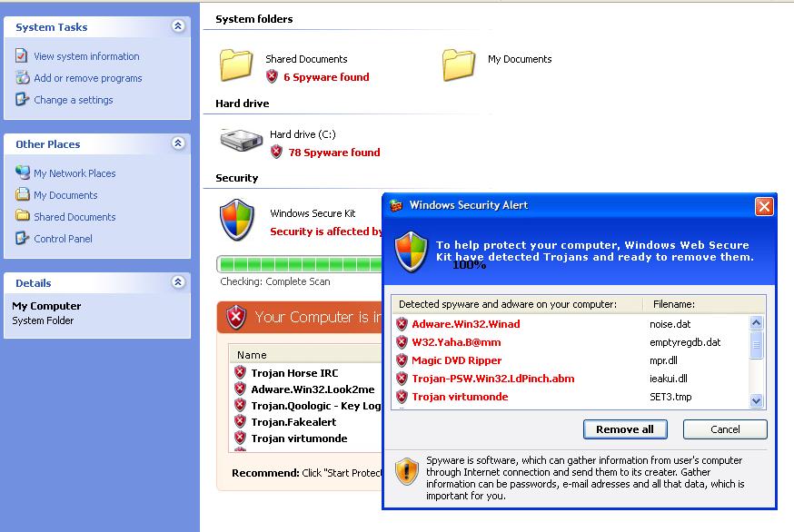Screen dimensions: 794x532
Task: Click the yellow warning shield icon
Action: point(407,471)
